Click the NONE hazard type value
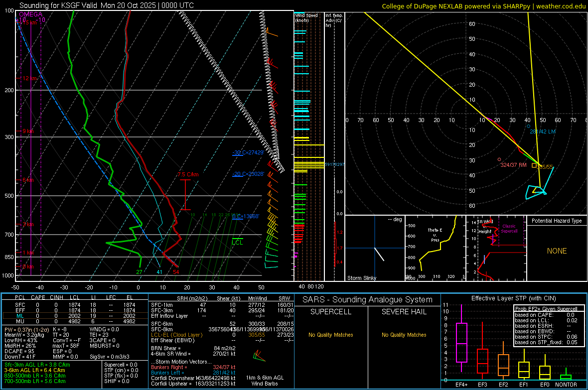This screenshot has height=390, width=588. tap(557, 251)
